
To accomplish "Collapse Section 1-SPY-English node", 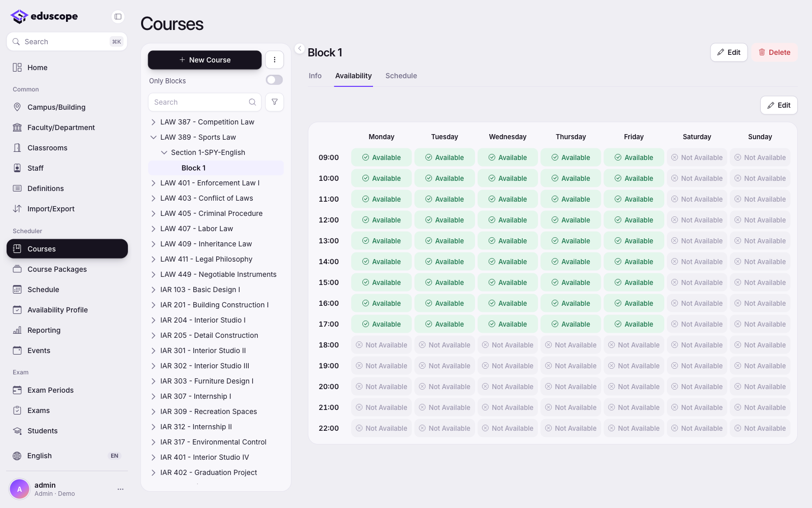I will click(x=164, y=152).
